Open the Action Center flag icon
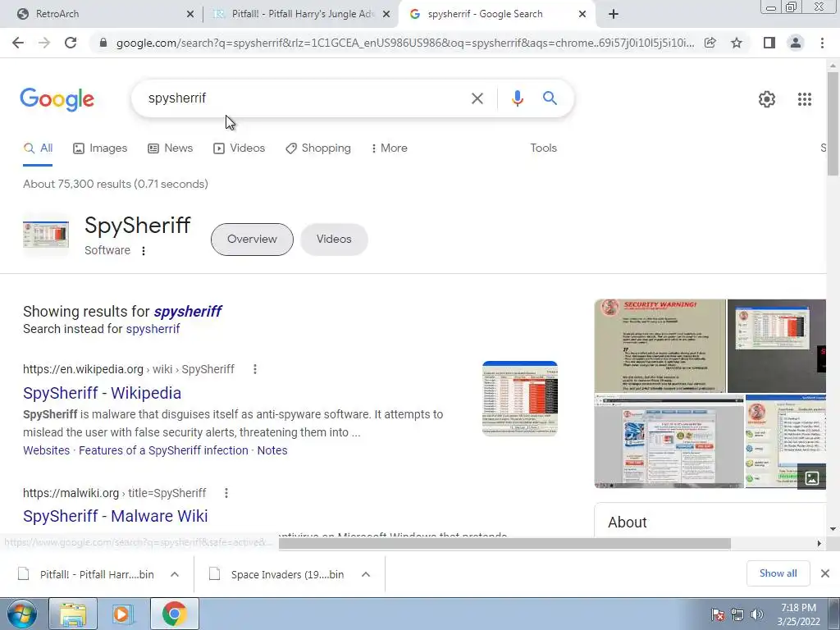 pos(718,614)
